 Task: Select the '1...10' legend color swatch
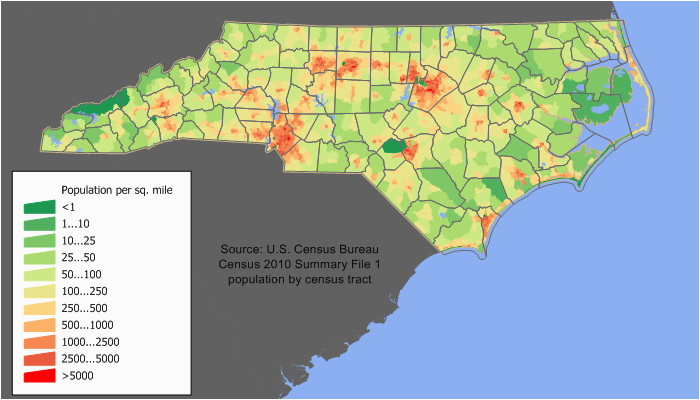tap(40, 224)
